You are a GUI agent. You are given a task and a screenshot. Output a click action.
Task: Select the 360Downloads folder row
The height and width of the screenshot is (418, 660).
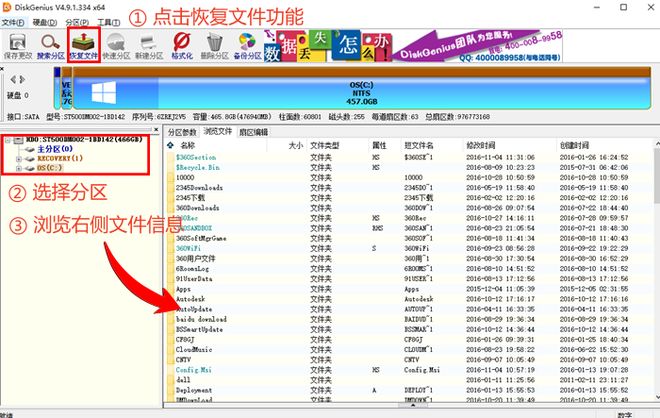(x=197, y=208)
